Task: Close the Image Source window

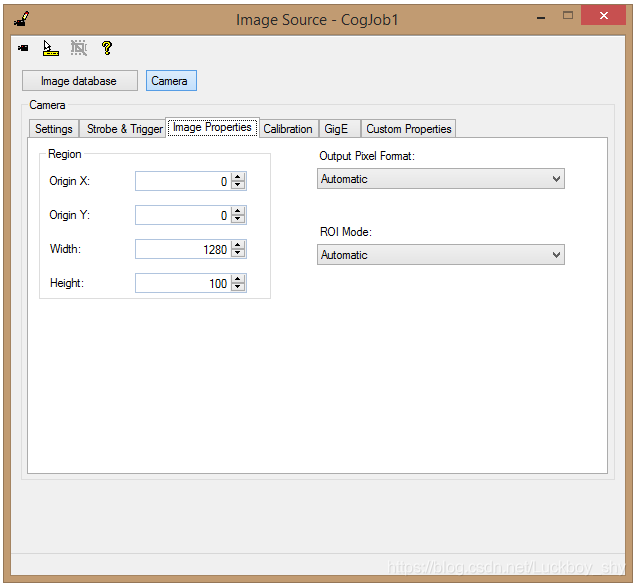Action: (604, 16)
